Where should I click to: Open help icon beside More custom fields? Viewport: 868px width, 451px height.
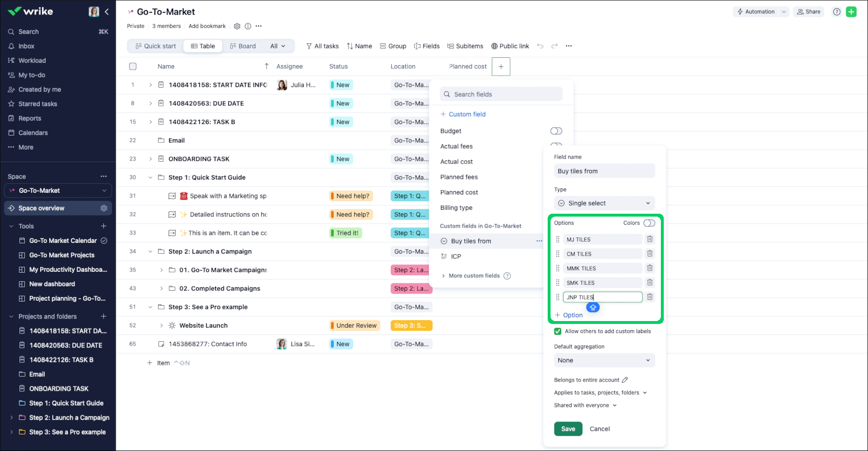507,276
